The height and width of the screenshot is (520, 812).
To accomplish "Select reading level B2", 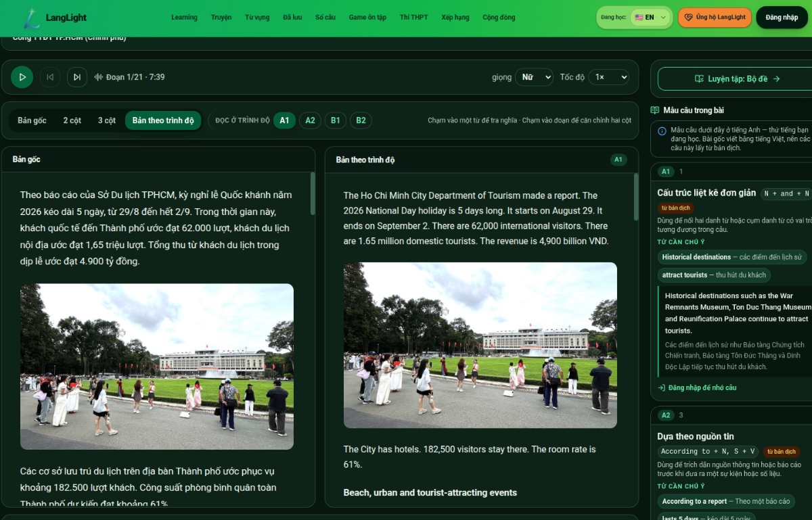I will pos(361,120).
